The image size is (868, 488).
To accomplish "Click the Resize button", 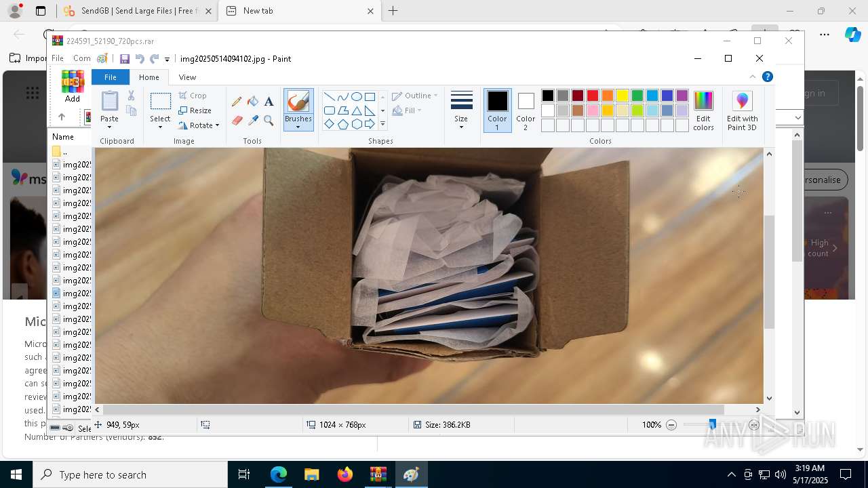I will (195, 110).
